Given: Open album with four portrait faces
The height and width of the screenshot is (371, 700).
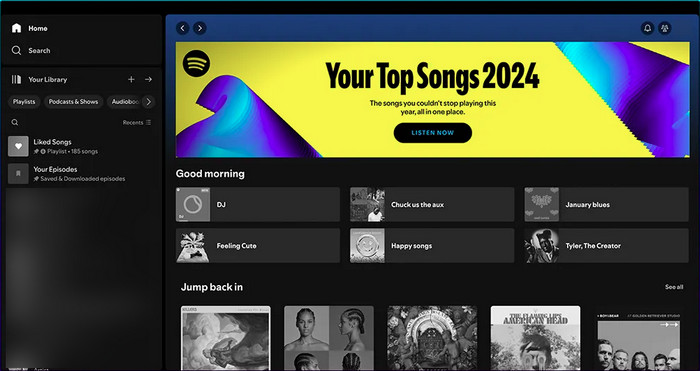Looking at the screenshot, I should pyautogui.click(x=329, y=338).
